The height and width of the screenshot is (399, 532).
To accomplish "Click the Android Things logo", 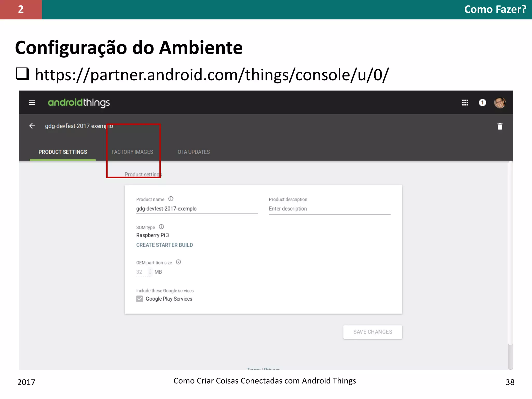I will (x=79, y=103).
